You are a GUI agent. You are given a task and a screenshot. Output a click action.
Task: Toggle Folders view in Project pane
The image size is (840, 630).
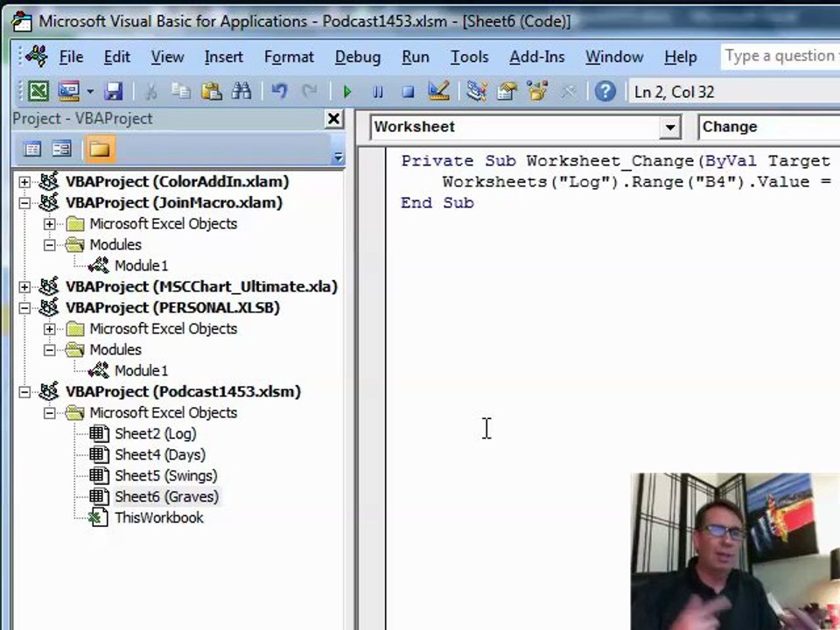point(99,149)
